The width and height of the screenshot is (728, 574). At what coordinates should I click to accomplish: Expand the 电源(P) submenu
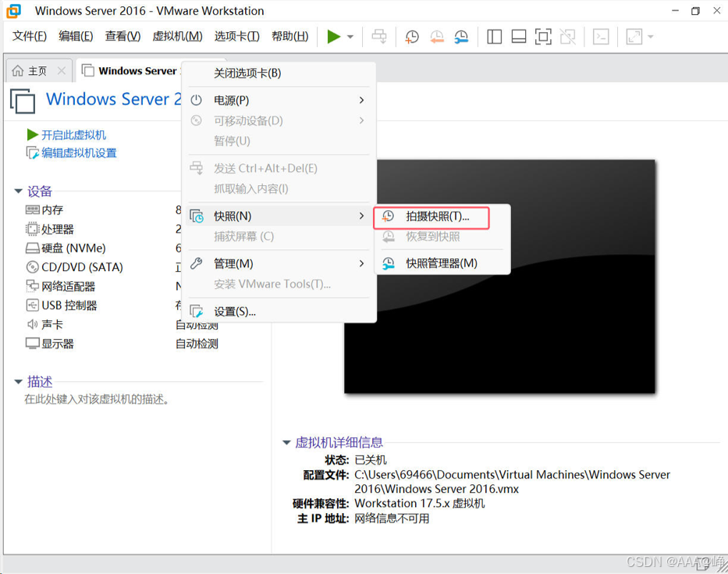click(x=280, y=100)
